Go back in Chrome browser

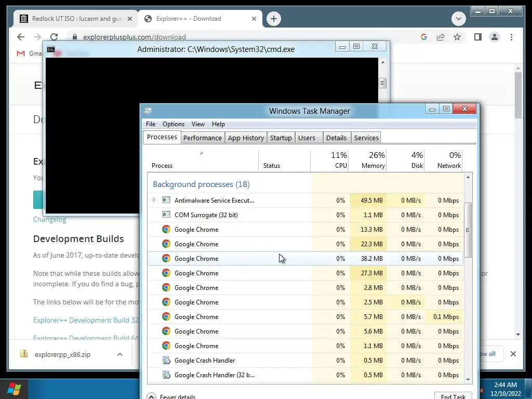(x=21, y=37)
